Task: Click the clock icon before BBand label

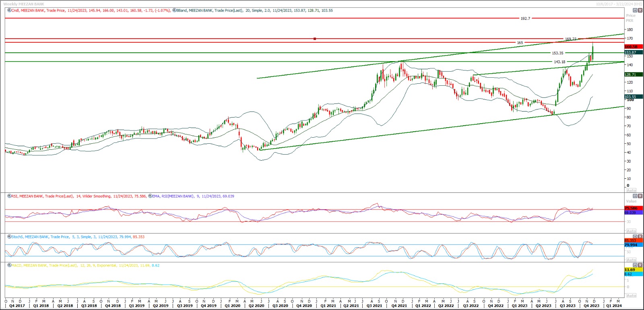Action: pos(174,10)
